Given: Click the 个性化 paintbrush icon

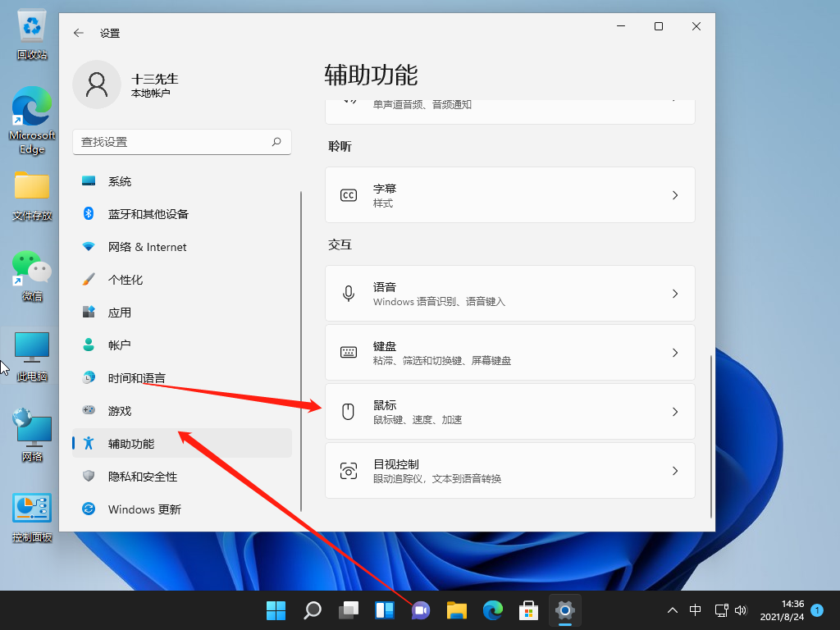Looking at the screenshot, I should pyautogui.click(x=89, y=279).
